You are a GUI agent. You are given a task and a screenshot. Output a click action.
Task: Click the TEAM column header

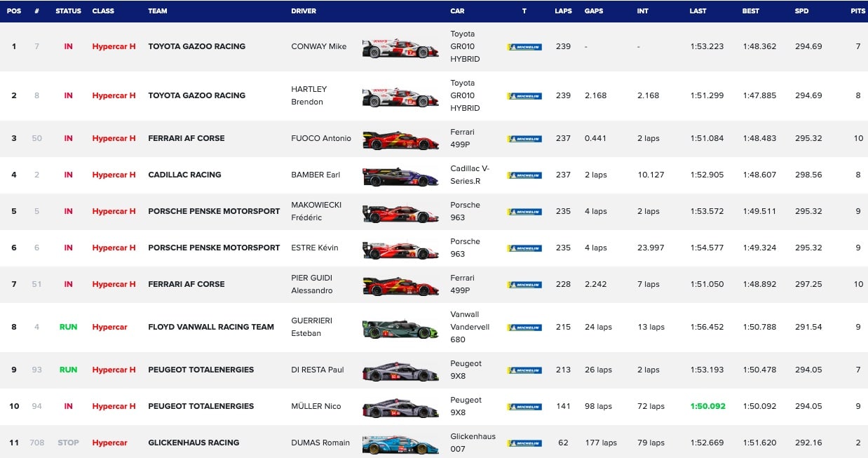pos(157,11)
